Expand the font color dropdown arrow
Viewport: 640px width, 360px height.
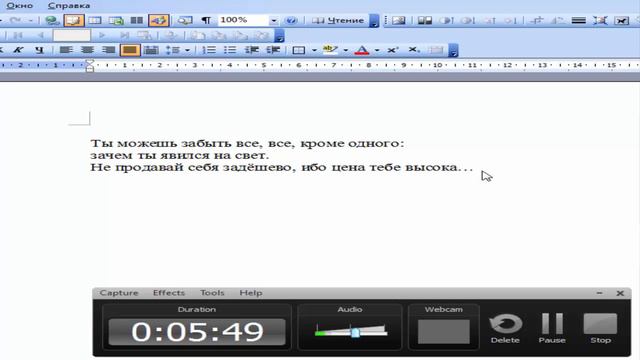(377, 50)
